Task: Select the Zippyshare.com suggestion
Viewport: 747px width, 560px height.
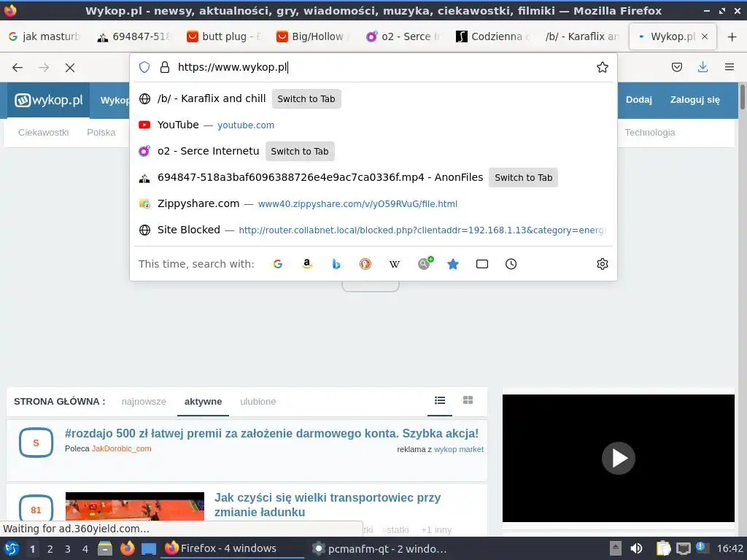Action: (373, 203)
